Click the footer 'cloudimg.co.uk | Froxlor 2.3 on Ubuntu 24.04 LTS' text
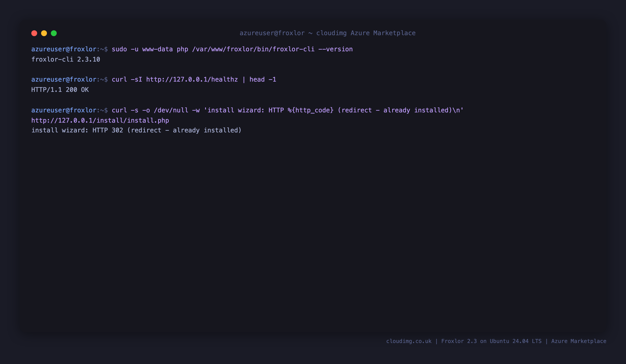 pyautogui.click(x=464, y=341)
